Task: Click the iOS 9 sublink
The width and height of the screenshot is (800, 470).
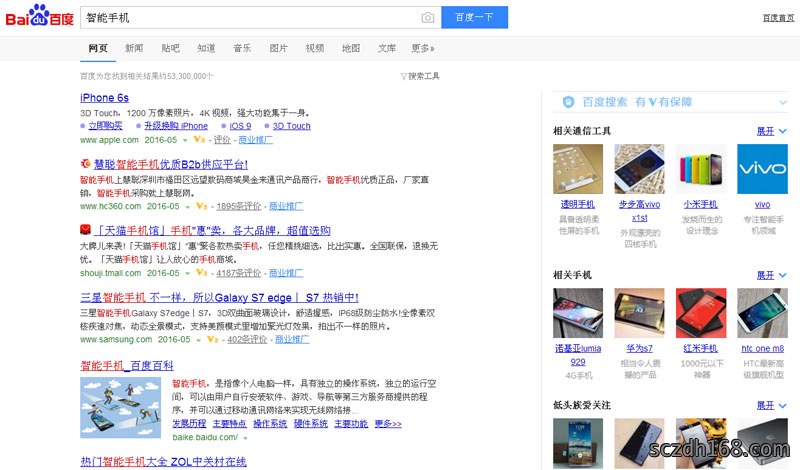Action: [x=240, y=126]
